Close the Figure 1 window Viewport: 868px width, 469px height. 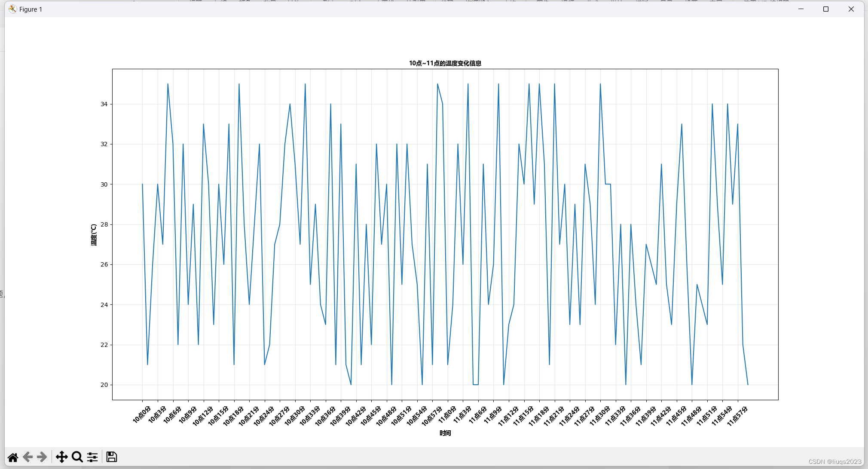(x=851, y=9)
